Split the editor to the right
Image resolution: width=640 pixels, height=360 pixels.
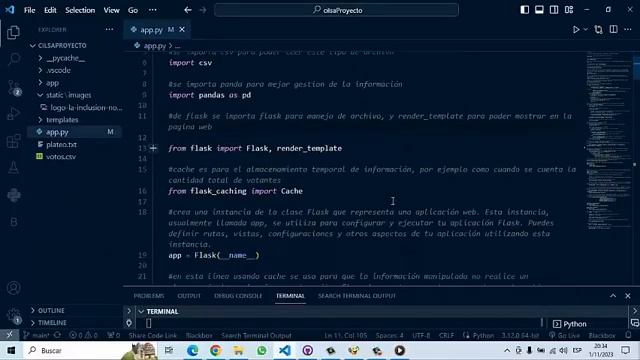click(x=613, y=30)
